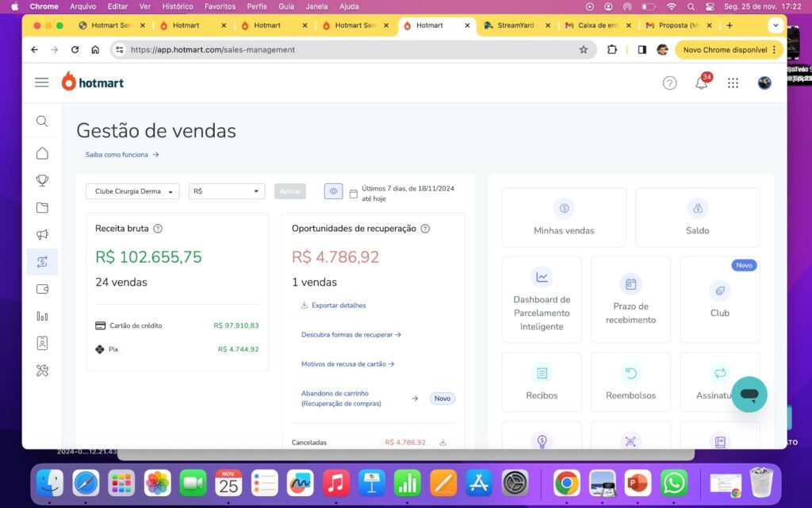This screenshot has width=812, height=508.
Task: Open the apps grid icon in header
Action: point(733,83)
